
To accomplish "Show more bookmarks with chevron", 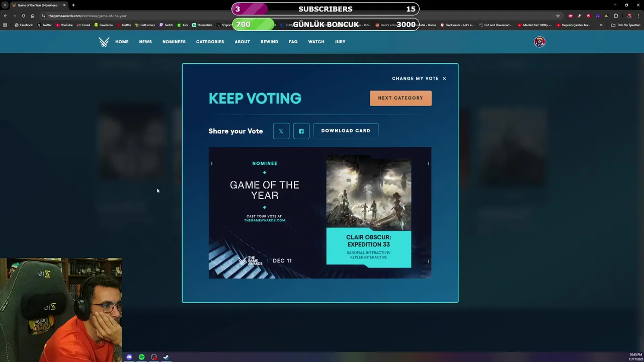I will [601, 25].
